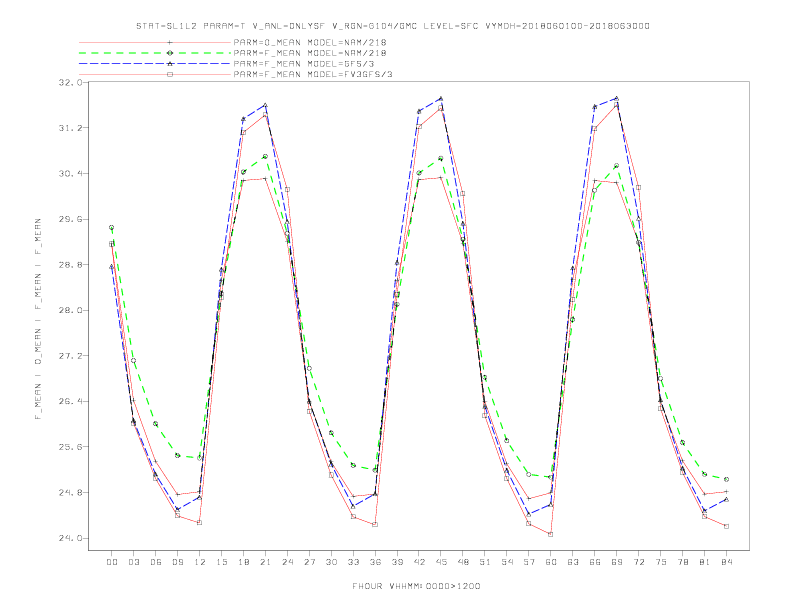Screen dimensions: 792x612
Task: Click forecast hour label 69
Action: [x=617, y=562]
